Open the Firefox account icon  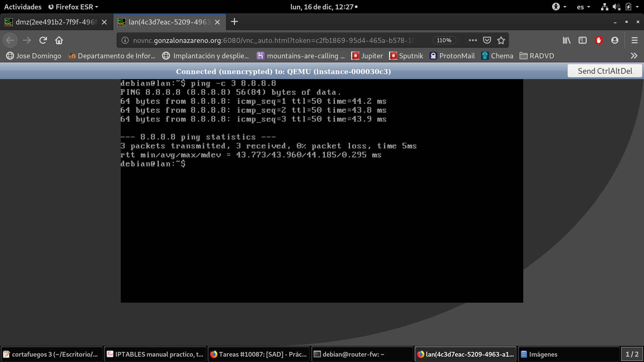pos(615,40)
